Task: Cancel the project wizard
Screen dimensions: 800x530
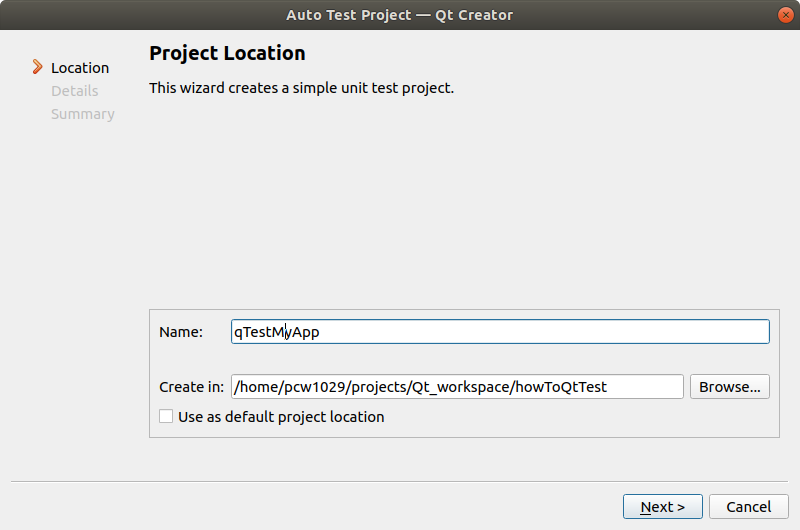Action: 748,507
